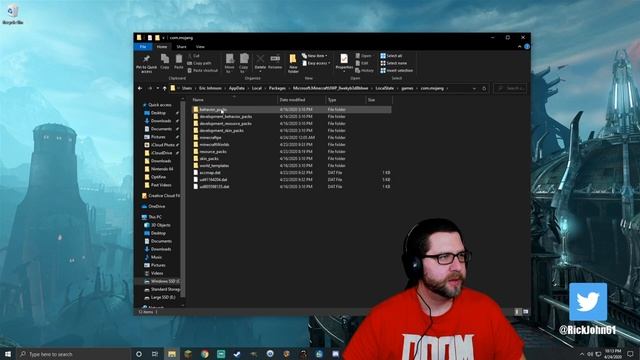Switch to the Share ribbon tab
Viewport: 640px width, 360px height.
tap(181, 47)
